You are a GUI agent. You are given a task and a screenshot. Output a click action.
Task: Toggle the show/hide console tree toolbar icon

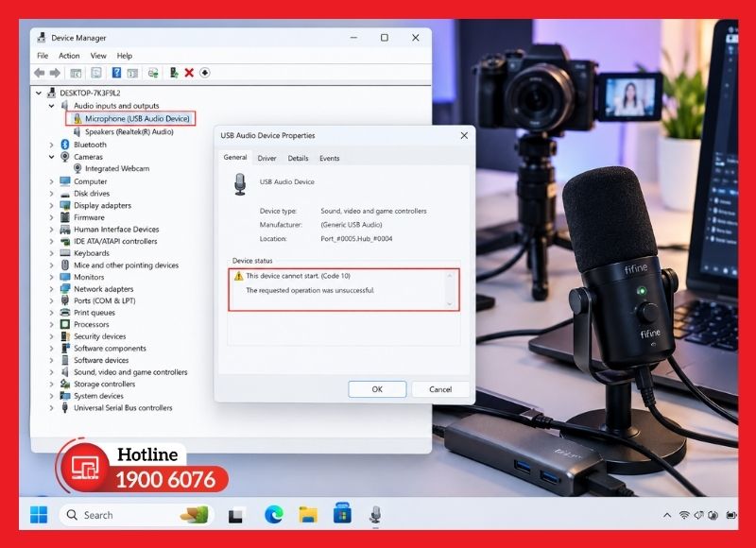76,73
